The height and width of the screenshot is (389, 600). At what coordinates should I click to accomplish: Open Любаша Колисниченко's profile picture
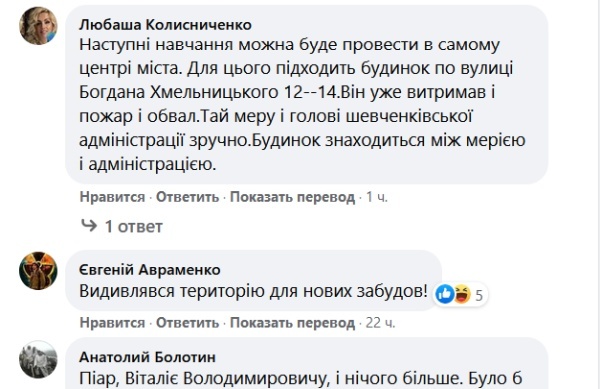tap(38, 26)
